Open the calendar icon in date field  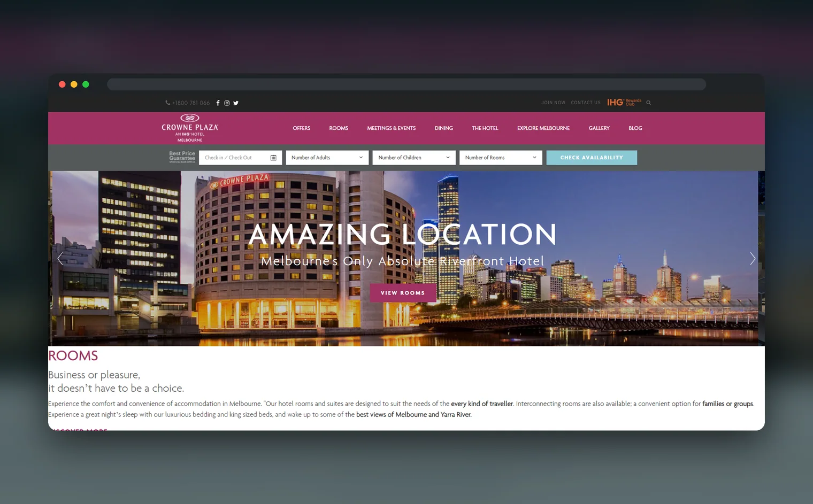(x=273, y=158)
